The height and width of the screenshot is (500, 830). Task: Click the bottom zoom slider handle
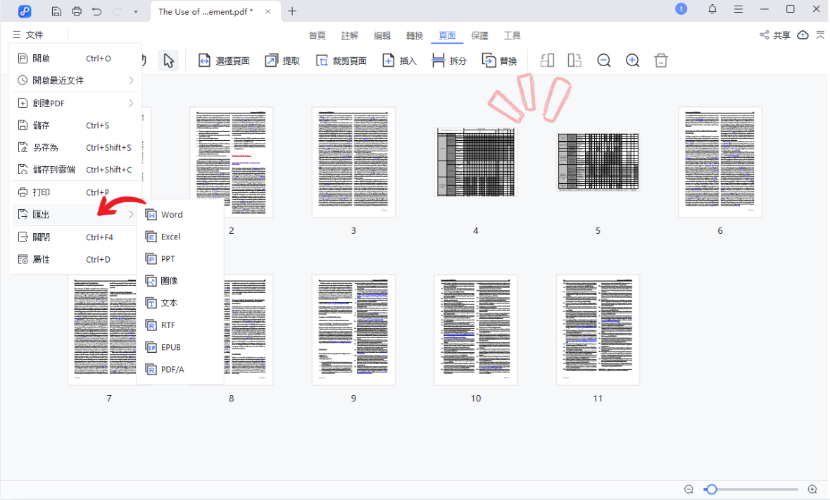(x=712, y=489)
